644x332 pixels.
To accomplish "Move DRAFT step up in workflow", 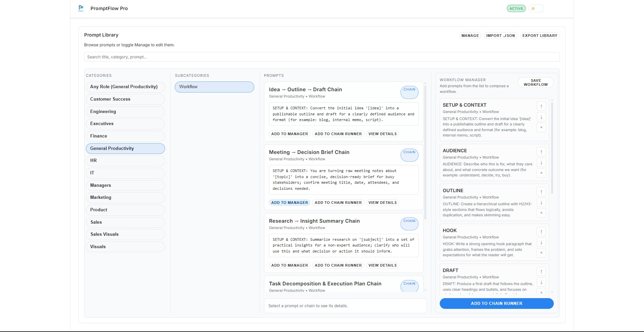I will [x=541, y=272].
